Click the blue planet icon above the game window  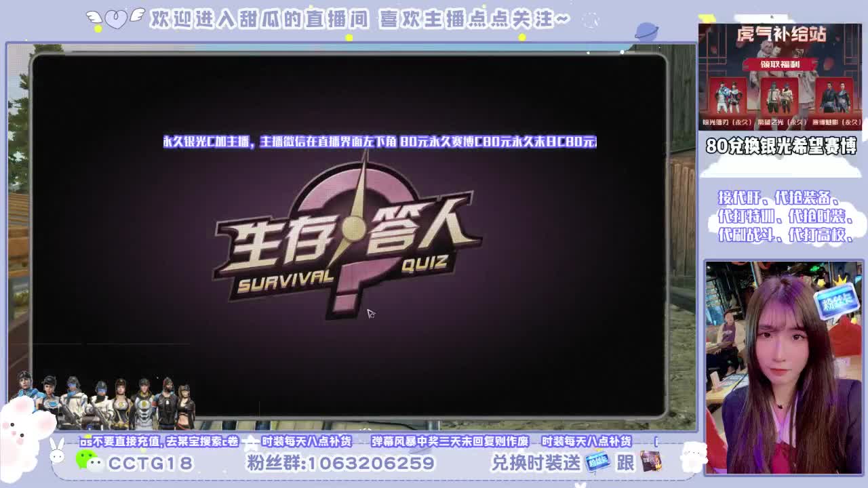click(x=646, y=33)
